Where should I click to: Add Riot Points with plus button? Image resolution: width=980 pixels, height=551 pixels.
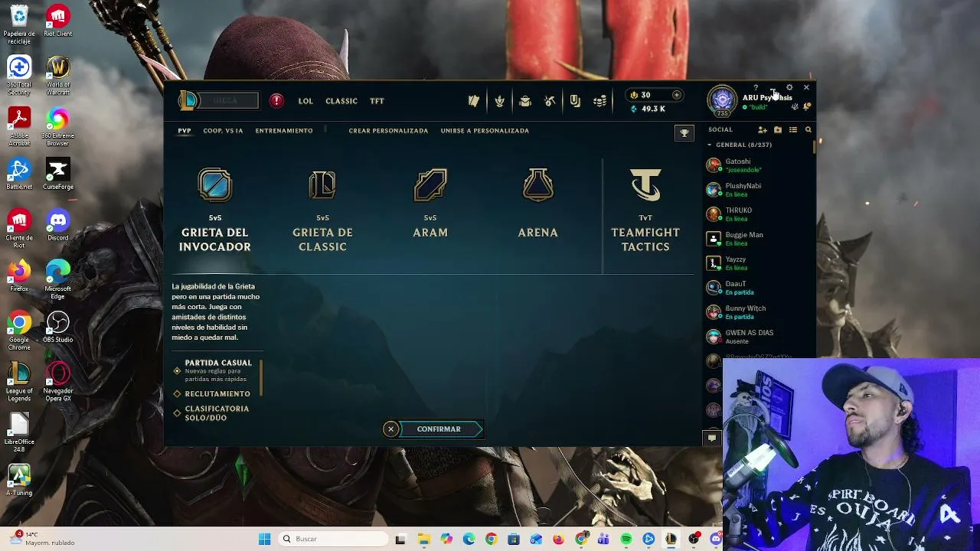[677, 95]
